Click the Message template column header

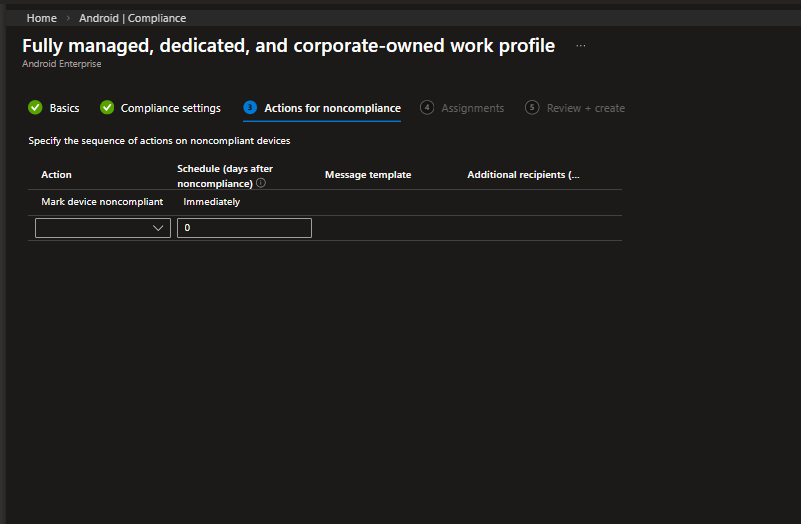pyautogui.click(x=368, y=175)
